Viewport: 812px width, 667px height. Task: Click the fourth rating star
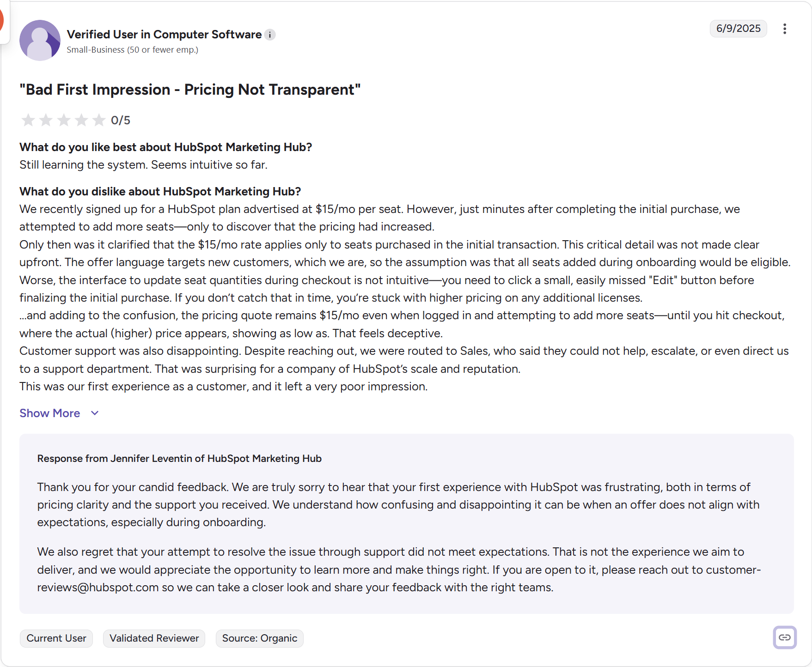(x=81, y=120)
